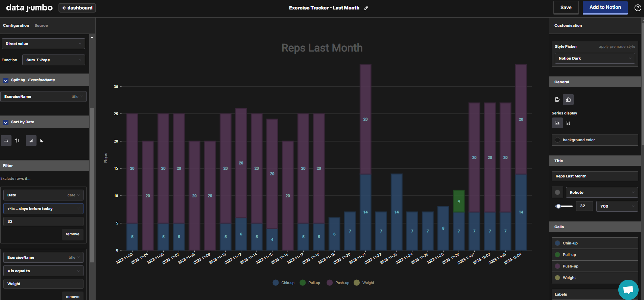Open the chat support bubble
Screen dimensions: 644x300
pos(628,290)
